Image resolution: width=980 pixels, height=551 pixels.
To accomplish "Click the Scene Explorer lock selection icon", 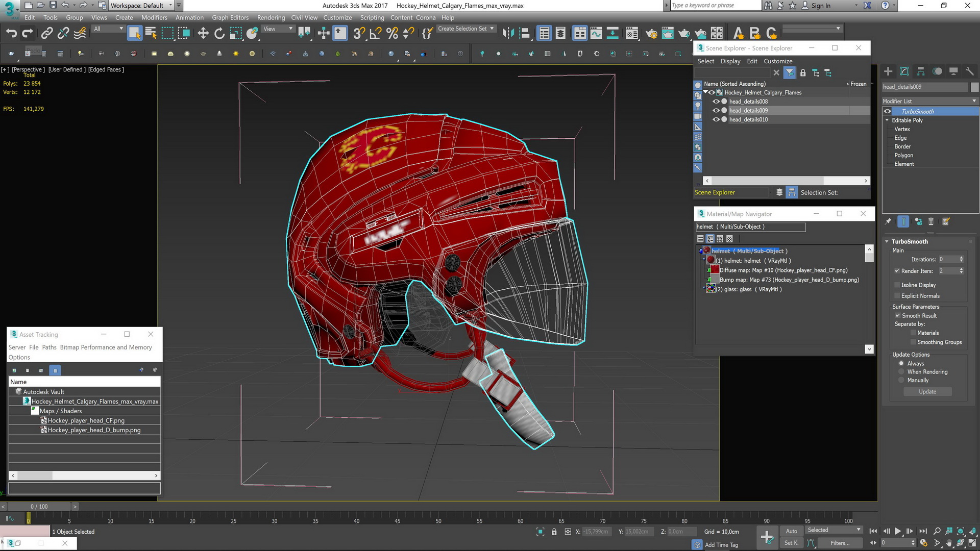I will click(x=803, y=73).
